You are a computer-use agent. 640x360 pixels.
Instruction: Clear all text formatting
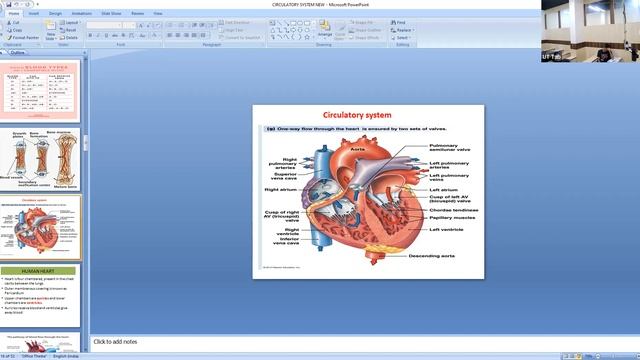pyautogui.click(x=157, y=26)
